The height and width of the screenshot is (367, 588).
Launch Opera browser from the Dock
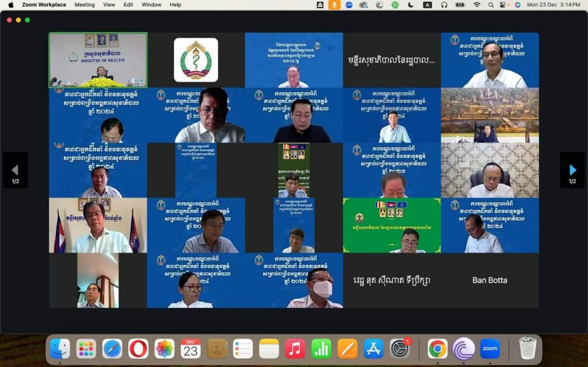click(x=138, y=349)
